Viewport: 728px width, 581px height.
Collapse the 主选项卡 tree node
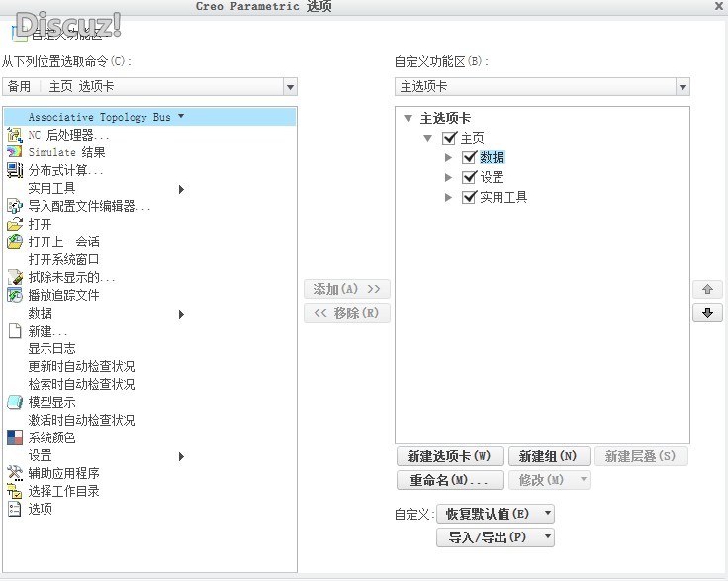pos(409,118)
